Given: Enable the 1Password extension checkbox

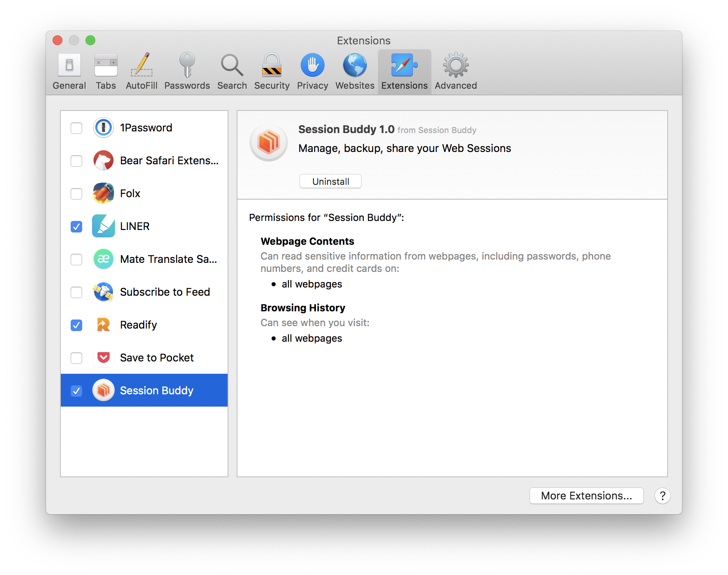Looking at the screenshot, I should (x=76, y=128).
